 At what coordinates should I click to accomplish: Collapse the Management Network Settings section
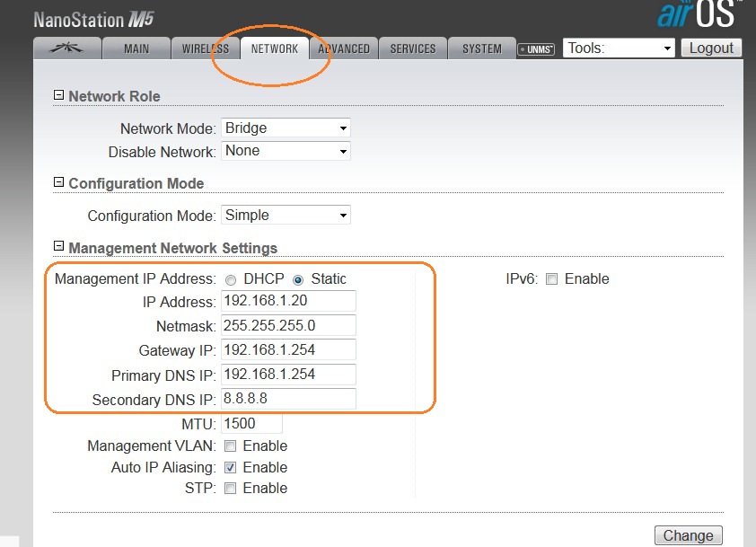pos(58,246)
